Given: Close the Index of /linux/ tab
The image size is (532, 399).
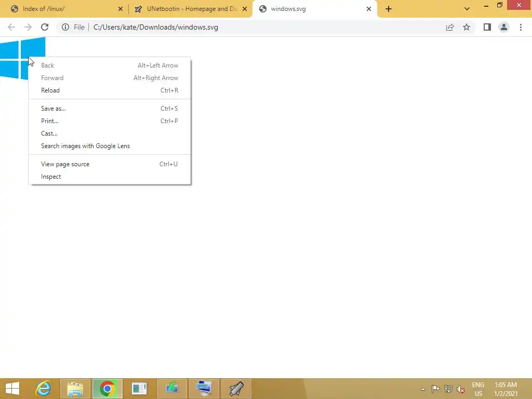Looking at the screenshot, I should tap(121, 9).
